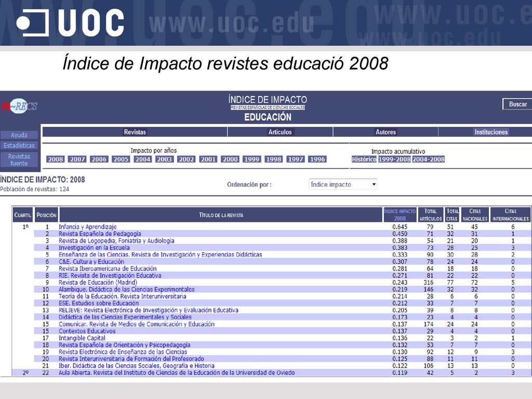Open Iber. Didáctica de las Ciencias Sociales link
The width and height of the screenshot is (532, 399).
click(137, 366)
